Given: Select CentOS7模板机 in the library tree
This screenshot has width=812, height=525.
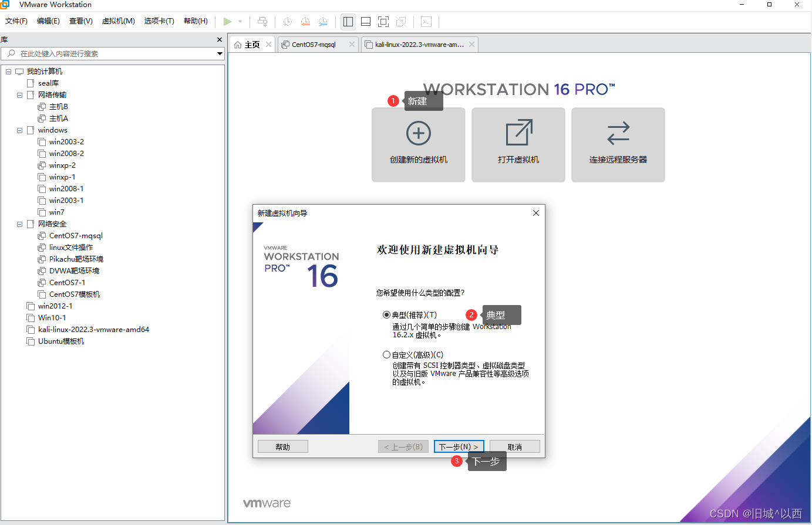Looking at the screenshot, I should pos(75,294).
